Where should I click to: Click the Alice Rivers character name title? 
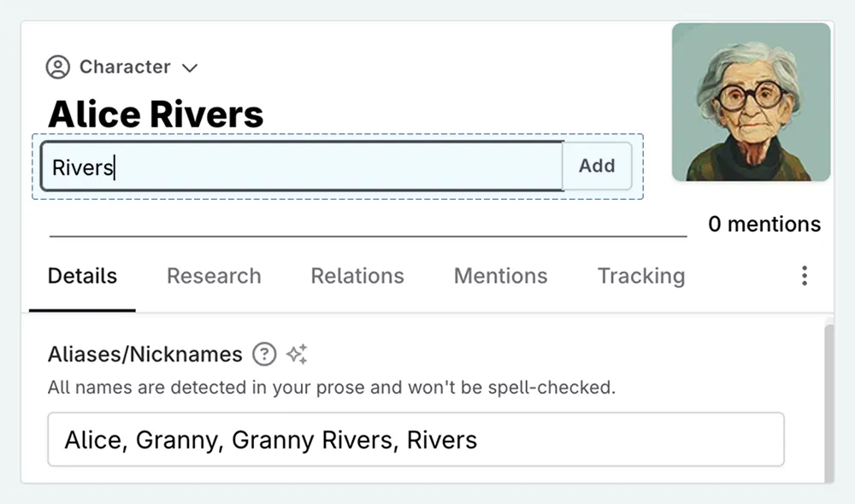[156, 113]
